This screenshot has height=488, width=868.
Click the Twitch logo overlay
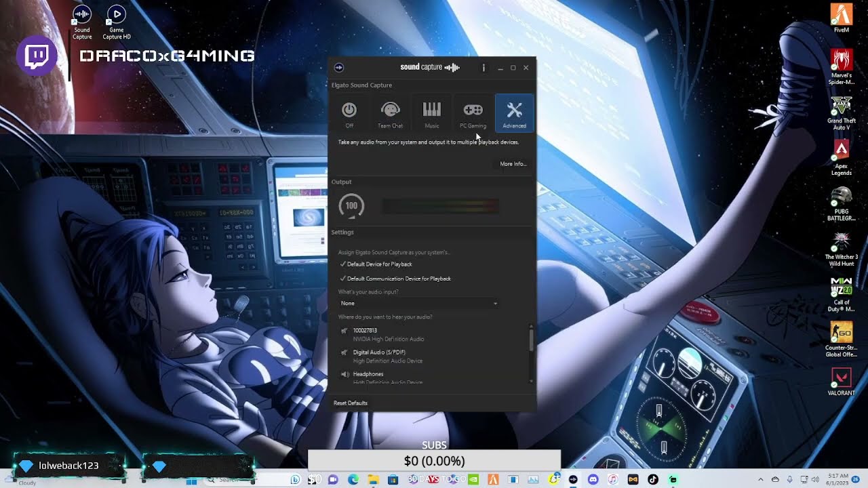pos(37,56)
